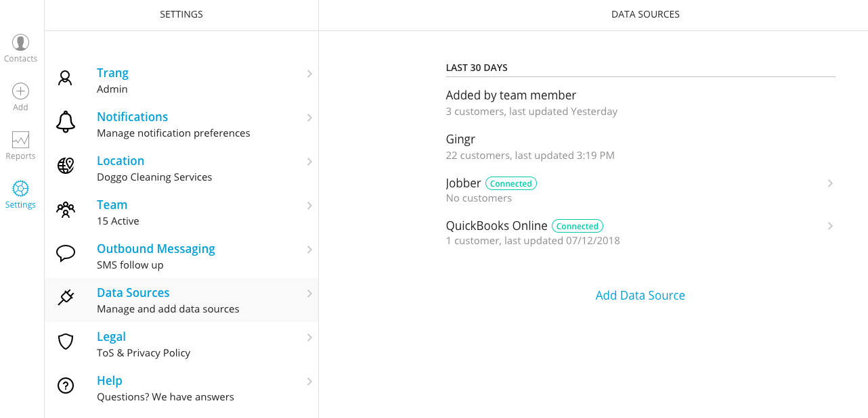Screen dimensions: 868x418
Task: Expand the Trang admin profile chevron
Action: (309, 74)
